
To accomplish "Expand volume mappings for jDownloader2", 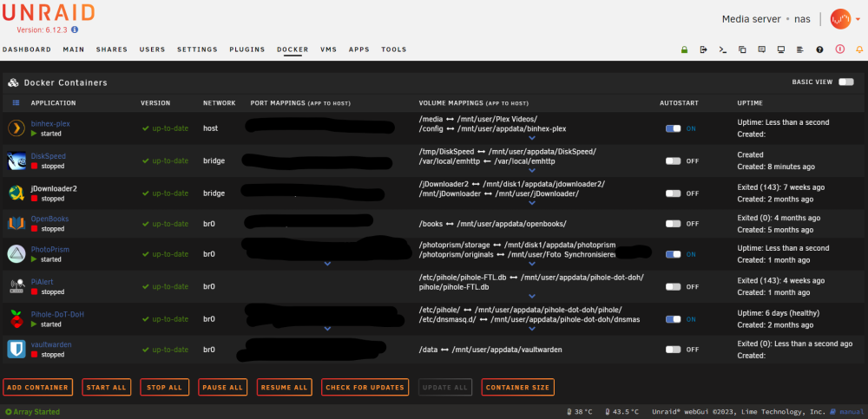I will click(x=532, y=203).
